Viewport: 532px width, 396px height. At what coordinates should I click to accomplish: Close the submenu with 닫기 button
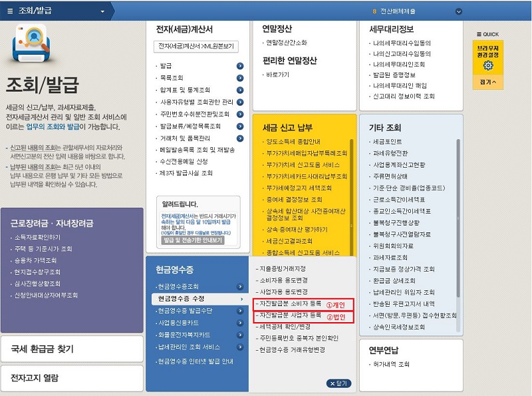tap(338, 383)
